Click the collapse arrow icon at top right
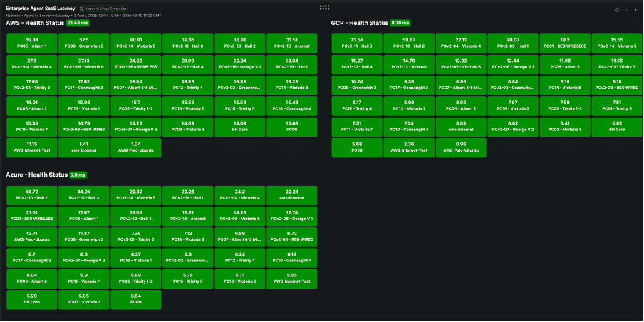The width and height of the screenshot is (644, 322). click(635, 10)
